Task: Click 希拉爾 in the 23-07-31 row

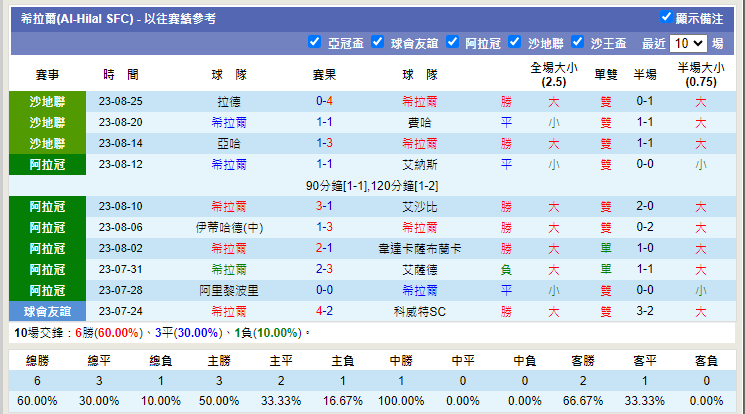Action: tap(229, 270)
